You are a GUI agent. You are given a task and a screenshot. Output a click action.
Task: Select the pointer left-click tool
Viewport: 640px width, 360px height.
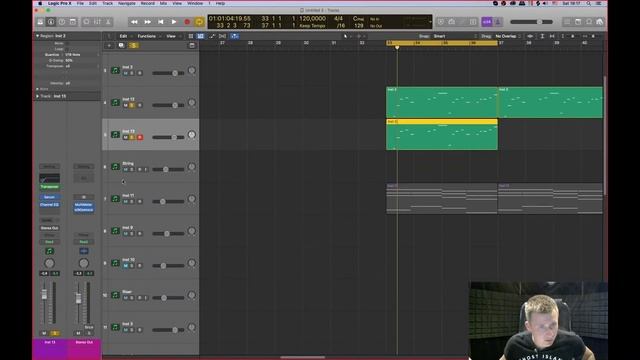click(346, 36)
